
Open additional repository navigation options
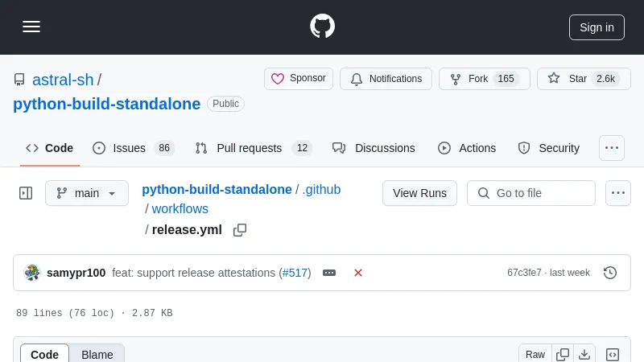click(x=612, y=148)
